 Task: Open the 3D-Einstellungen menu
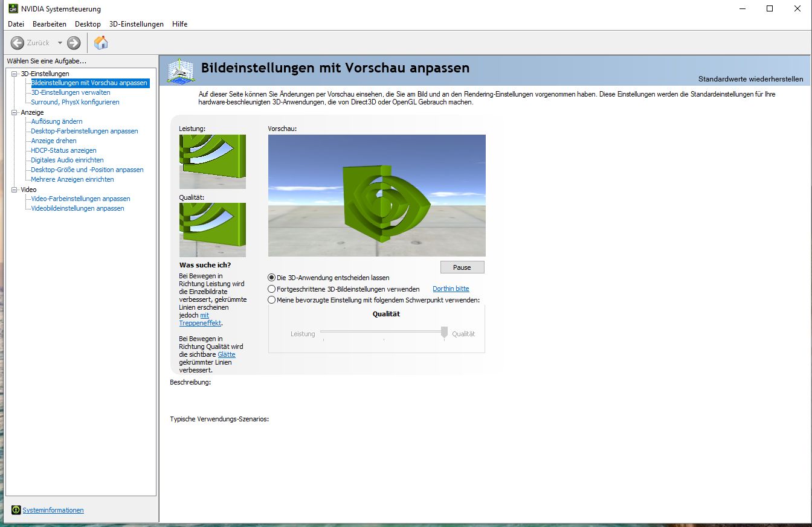tap(137, 24)
